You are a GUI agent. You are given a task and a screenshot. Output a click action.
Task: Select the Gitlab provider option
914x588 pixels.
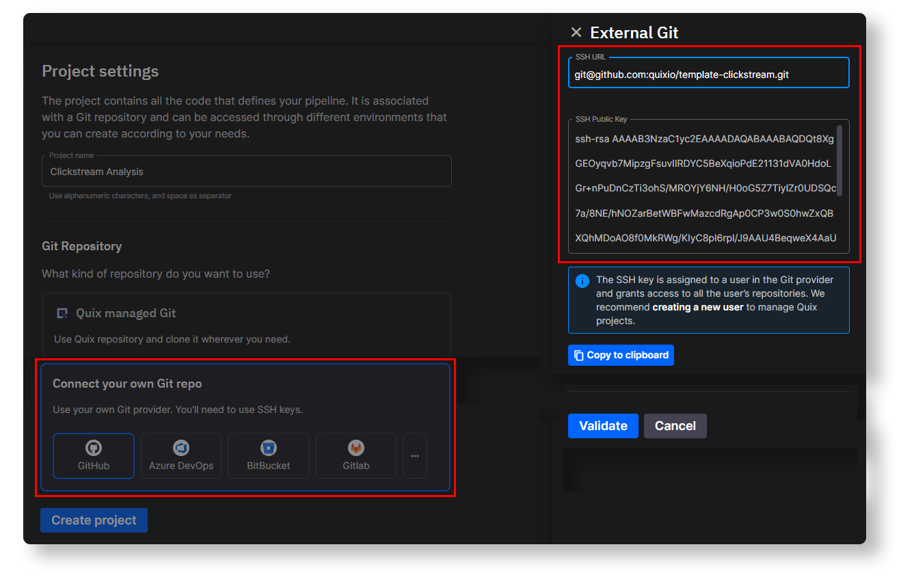point(356,456)
